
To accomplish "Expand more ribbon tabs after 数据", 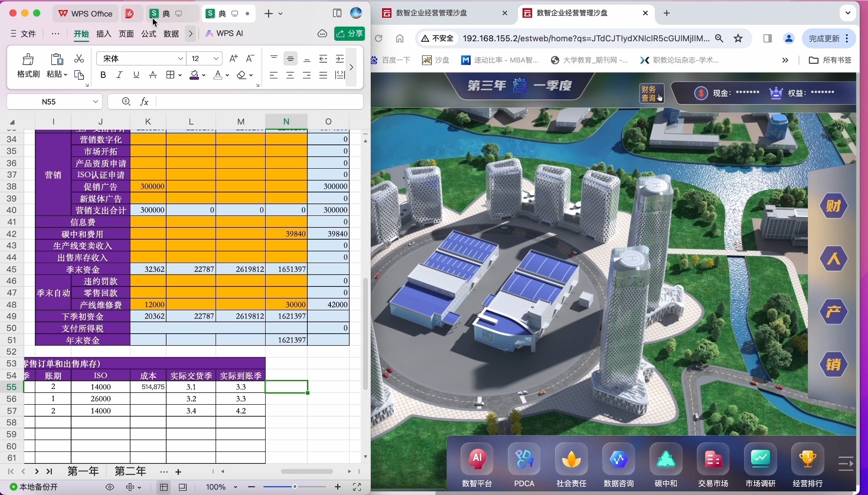I will click(191, 33).
